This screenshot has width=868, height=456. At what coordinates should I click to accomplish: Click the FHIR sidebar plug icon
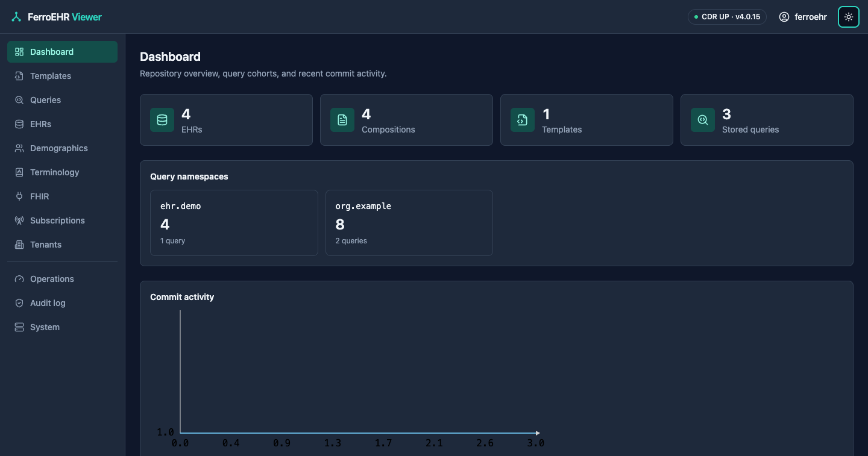(x=19, y=196)
